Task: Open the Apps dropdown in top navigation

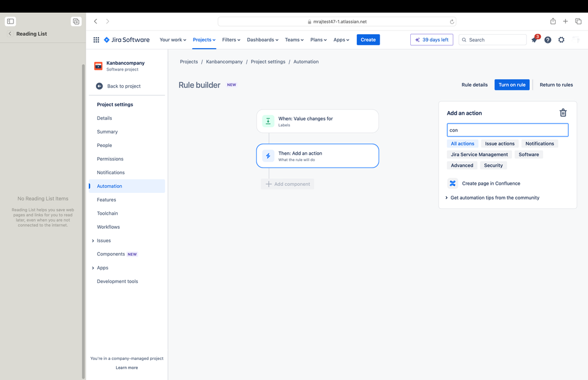Action: pyautogui.click(x=341, y=40)
